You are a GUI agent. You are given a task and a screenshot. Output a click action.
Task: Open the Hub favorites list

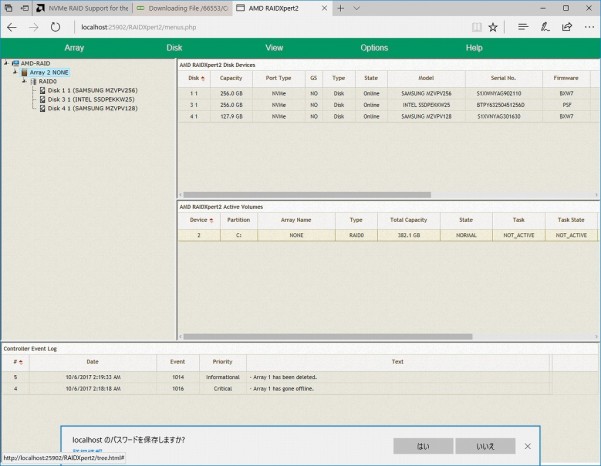pos(523,27)
